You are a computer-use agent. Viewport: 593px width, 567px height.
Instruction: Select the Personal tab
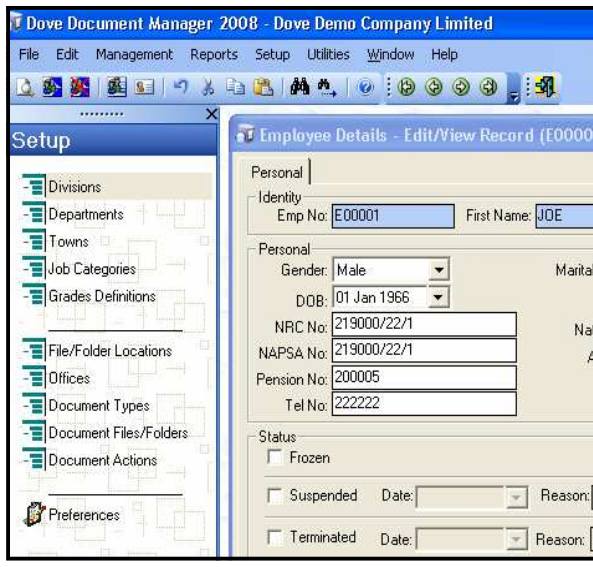(277, 172)
